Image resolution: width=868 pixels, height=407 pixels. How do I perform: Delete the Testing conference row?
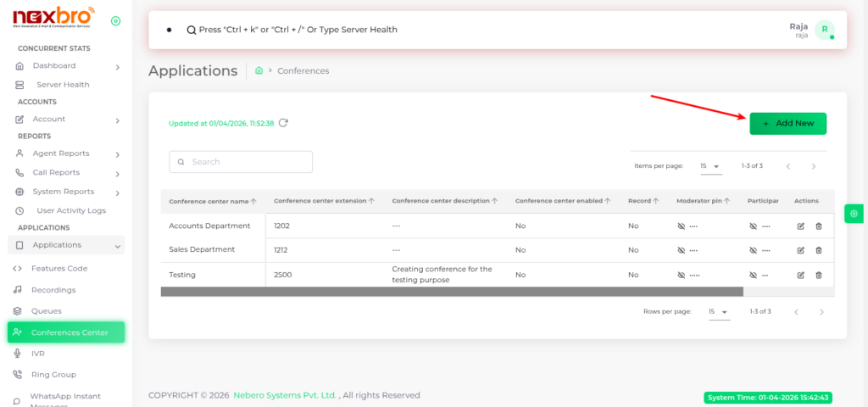[x=818, y=275]
